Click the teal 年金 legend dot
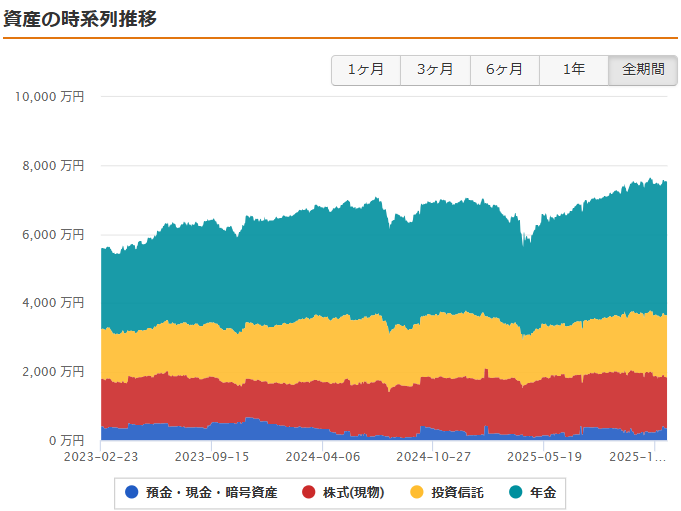 tap(516, 492)
